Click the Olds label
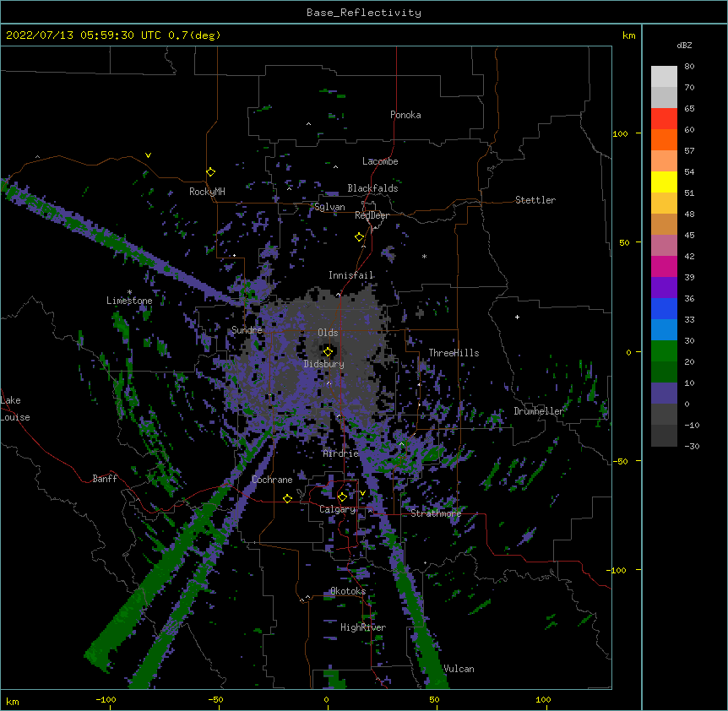This screenshot has height=711, width=728. [328, 333]
